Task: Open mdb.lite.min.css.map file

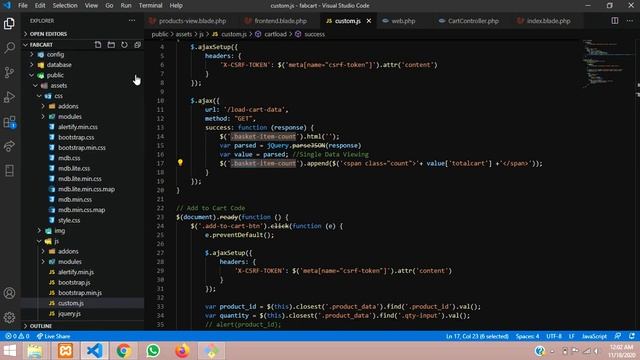Action: [x=86, y=189]
